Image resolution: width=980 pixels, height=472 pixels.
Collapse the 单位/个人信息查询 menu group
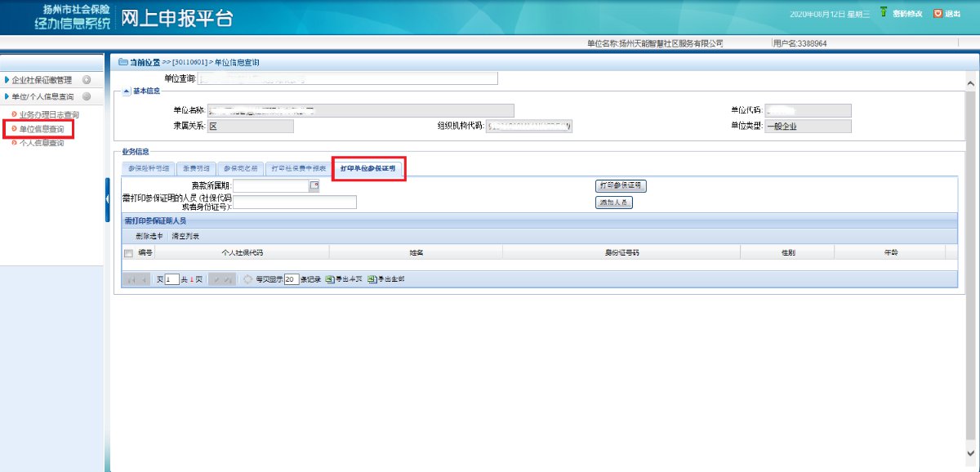point(87,96)
